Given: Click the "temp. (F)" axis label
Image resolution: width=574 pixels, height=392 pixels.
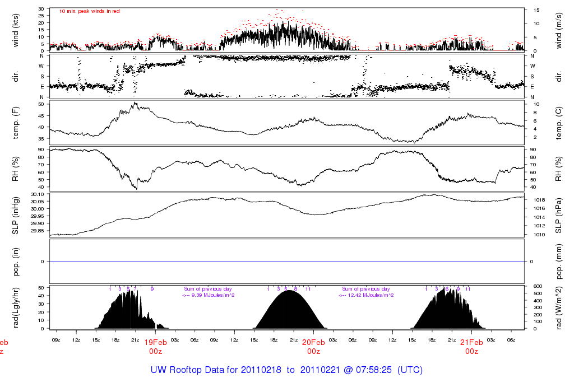Looking at the screenshot, I should 15,123.
